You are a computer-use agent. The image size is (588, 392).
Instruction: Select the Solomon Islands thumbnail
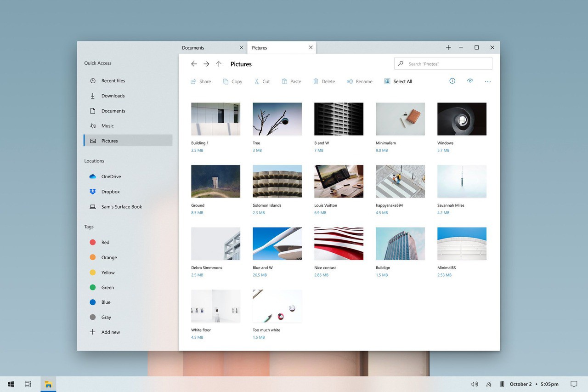coord(277,182)
